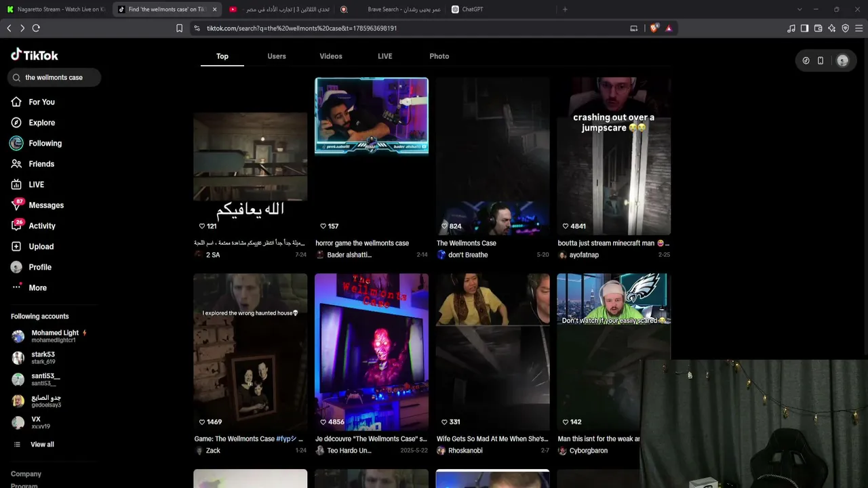This screenshot has width=868, height=488.
Task: Open the Following link in sidebar
Action: point(45,143)
